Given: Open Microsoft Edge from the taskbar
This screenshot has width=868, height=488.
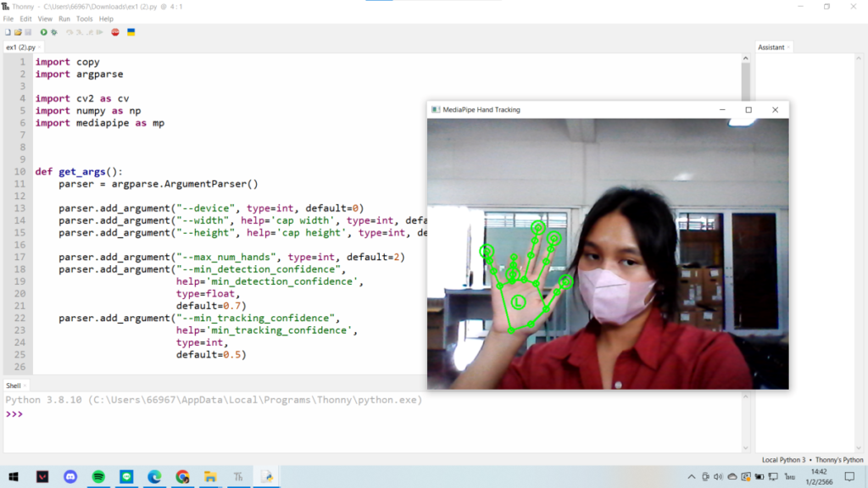Looking at the screenshot, I should [154, 476].
